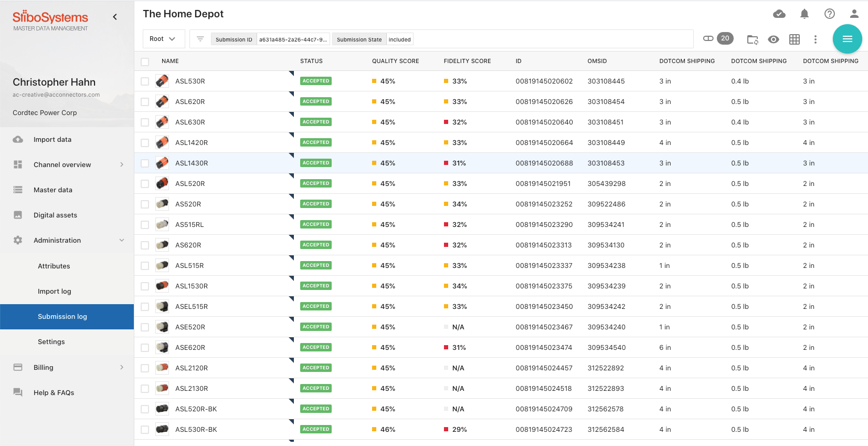Sort by the NAME column header
The width and height of the screenshot is (868, 446).
tap(170, 61)
